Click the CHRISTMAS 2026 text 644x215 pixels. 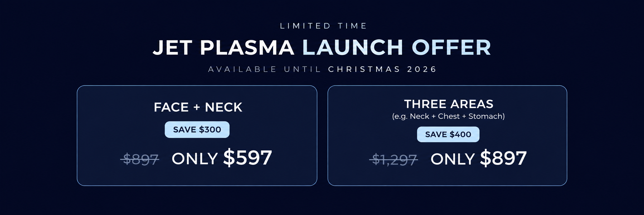tap(382, 69)
